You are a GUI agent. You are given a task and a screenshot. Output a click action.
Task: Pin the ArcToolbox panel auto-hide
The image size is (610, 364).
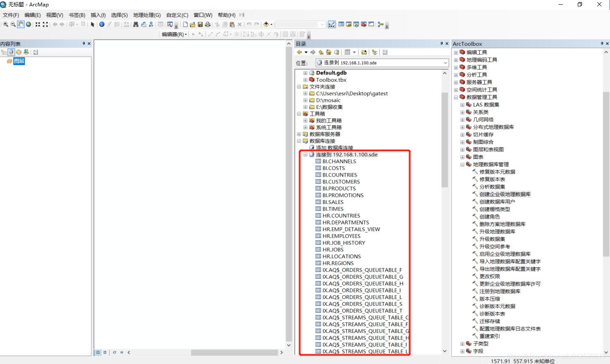[x=602, y=43]
